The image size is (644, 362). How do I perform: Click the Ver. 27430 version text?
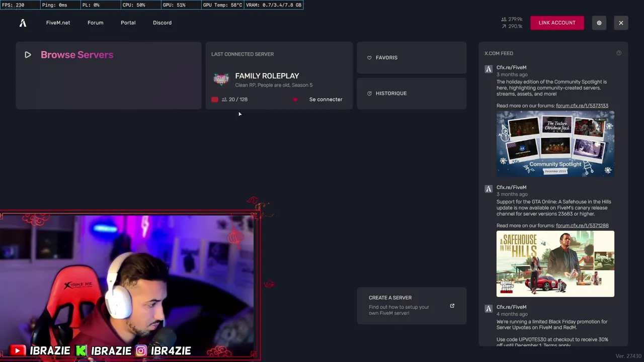click(x=628, y=356)
